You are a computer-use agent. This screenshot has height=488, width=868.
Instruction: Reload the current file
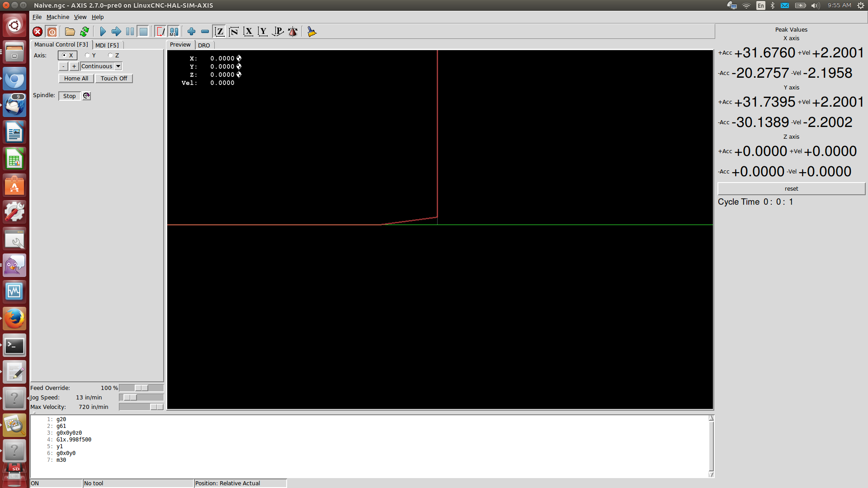pos(85,32)
